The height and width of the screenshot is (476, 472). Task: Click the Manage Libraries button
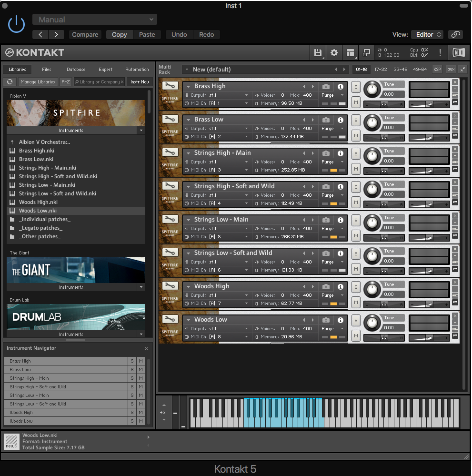38,81
